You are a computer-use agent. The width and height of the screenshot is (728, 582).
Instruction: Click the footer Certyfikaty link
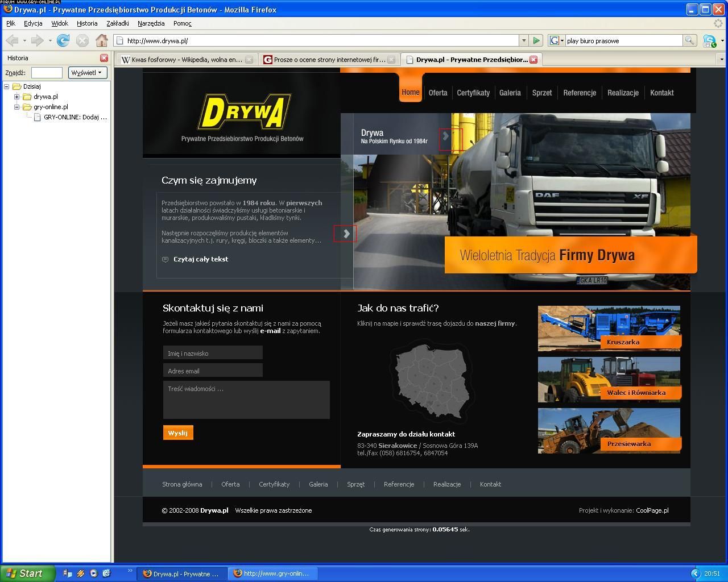tap(274, 484)
